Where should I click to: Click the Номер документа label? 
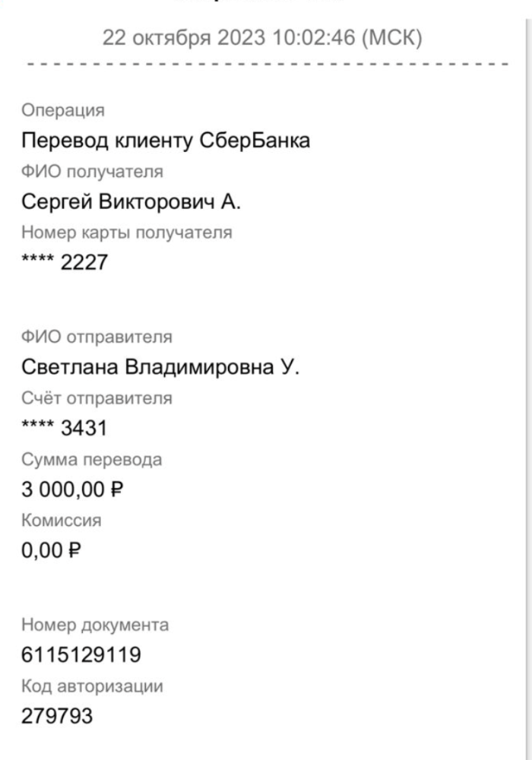(x=95, y=625)
